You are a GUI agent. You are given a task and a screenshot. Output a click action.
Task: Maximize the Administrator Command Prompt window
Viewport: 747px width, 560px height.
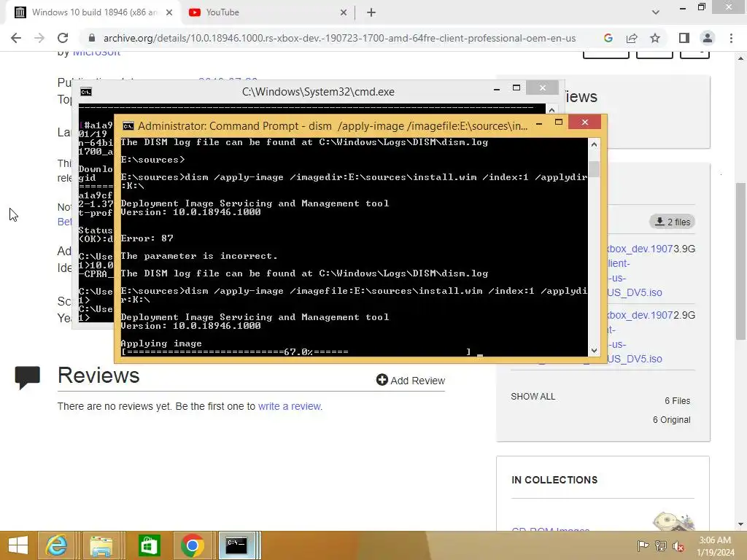559,122
